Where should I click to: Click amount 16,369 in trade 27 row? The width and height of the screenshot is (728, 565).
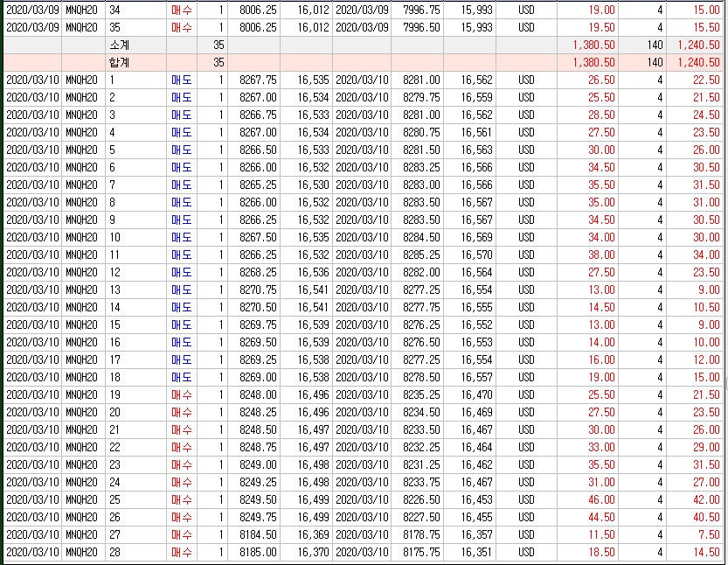click(313, 535)
